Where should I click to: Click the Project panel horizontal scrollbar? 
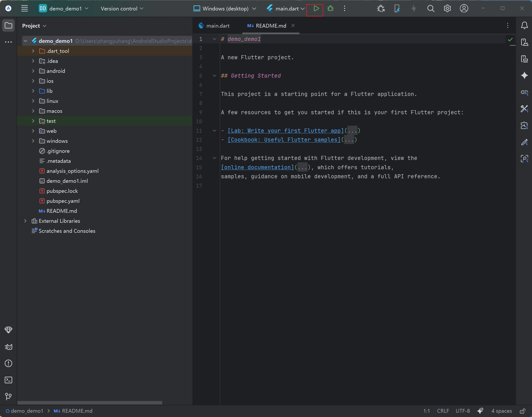coord(89,402)
